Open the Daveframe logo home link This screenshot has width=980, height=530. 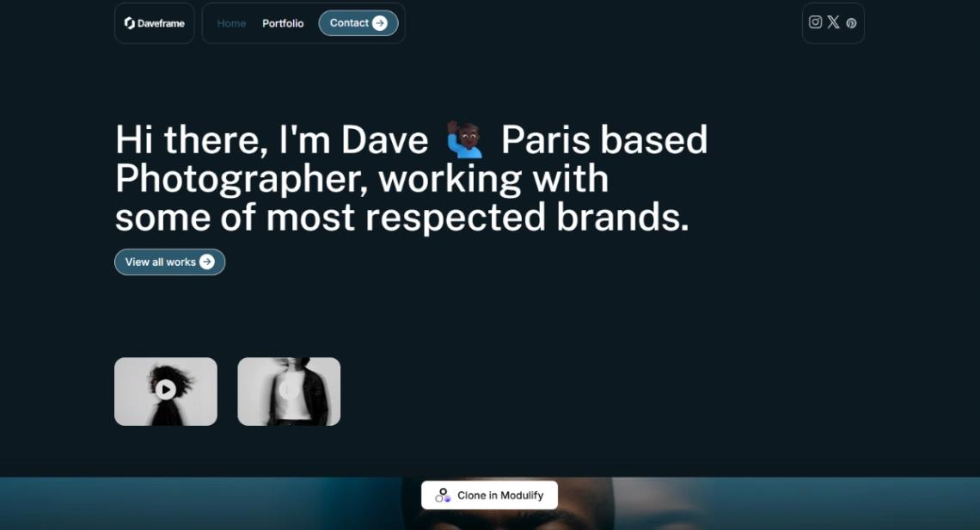click(155, 23)
